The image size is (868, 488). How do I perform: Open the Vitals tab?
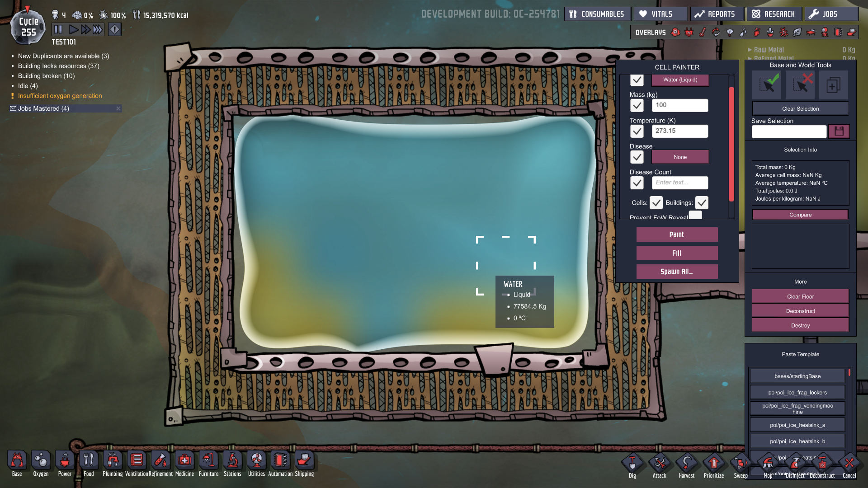pyautogui.click(x=660, y=14)
